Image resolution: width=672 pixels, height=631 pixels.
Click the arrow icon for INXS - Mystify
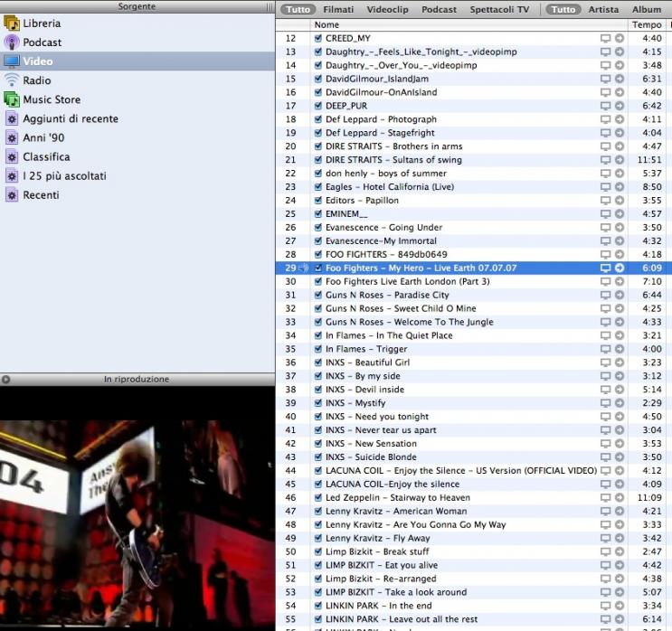(x=620, y=402)
